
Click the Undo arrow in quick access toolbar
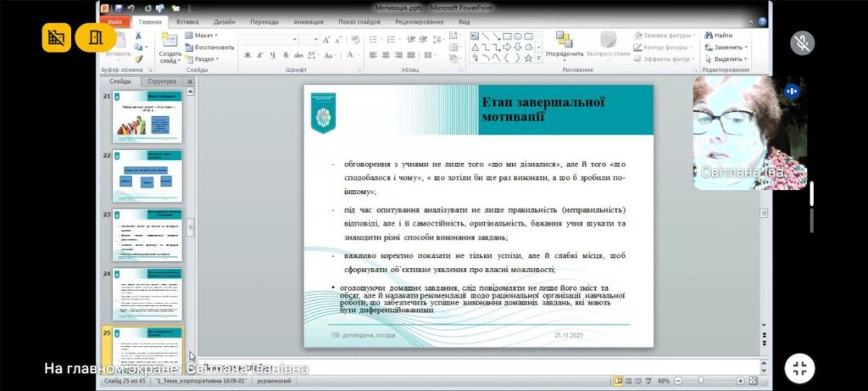[x=130, y=8]
